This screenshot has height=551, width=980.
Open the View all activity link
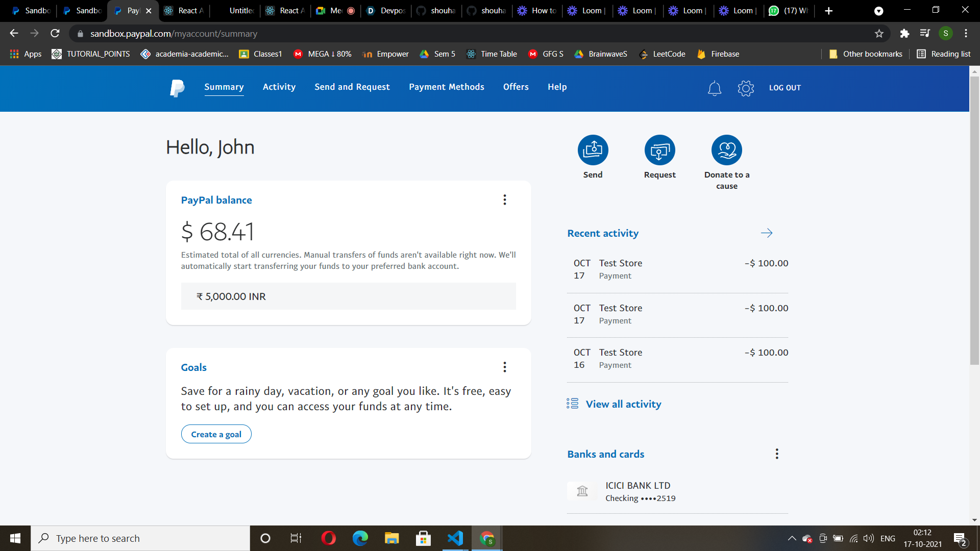click(623, 404)
